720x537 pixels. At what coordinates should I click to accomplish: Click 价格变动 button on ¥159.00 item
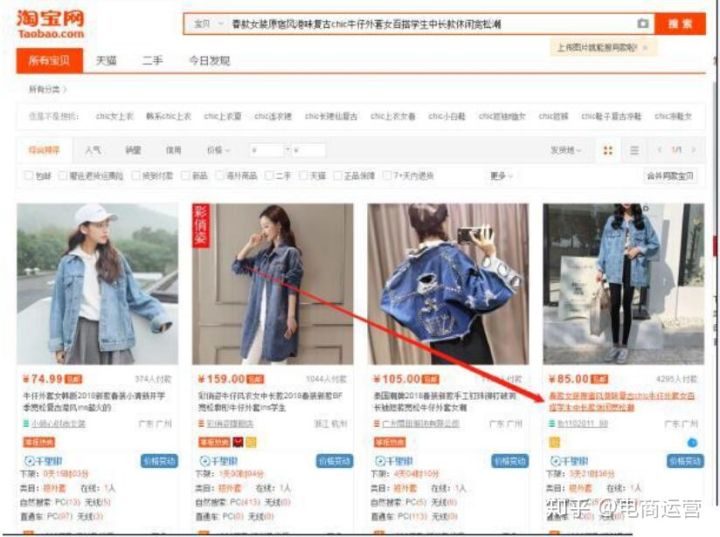pos(335,461)
